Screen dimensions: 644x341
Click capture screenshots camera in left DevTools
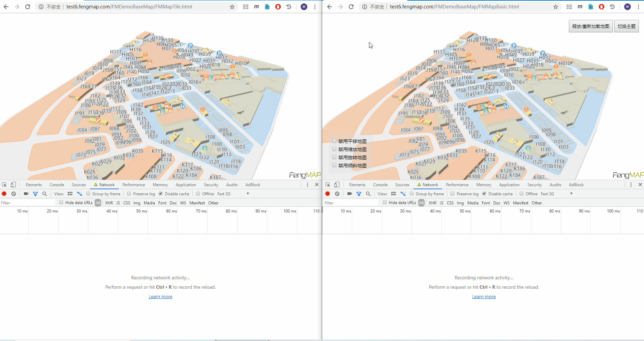[x=26, y=194]
